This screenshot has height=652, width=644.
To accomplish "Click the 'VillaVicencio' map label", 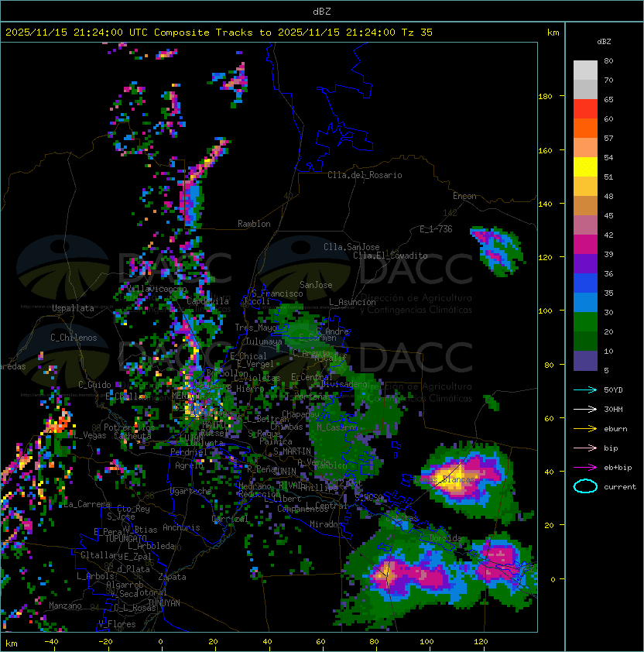I will (x=156, y=289).
